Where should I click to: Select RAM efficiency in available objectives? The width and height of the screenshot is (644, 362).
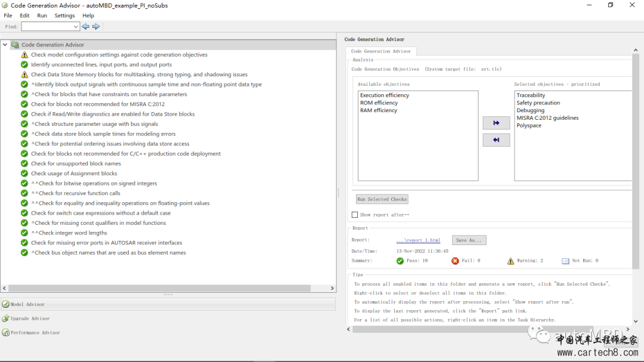(x=378, y=110)
